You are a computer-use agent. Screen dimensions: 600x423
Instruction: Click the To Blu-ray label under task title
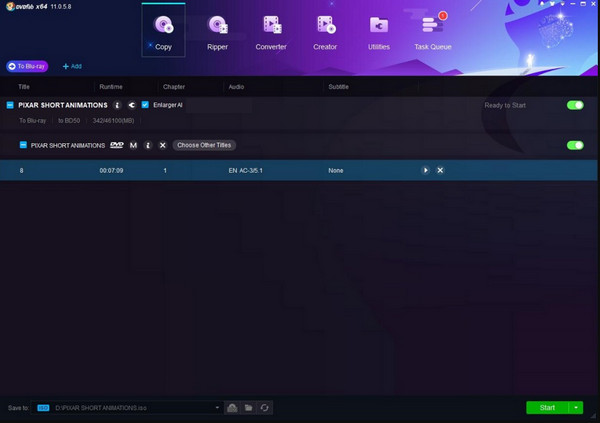[x=33, y=121]
